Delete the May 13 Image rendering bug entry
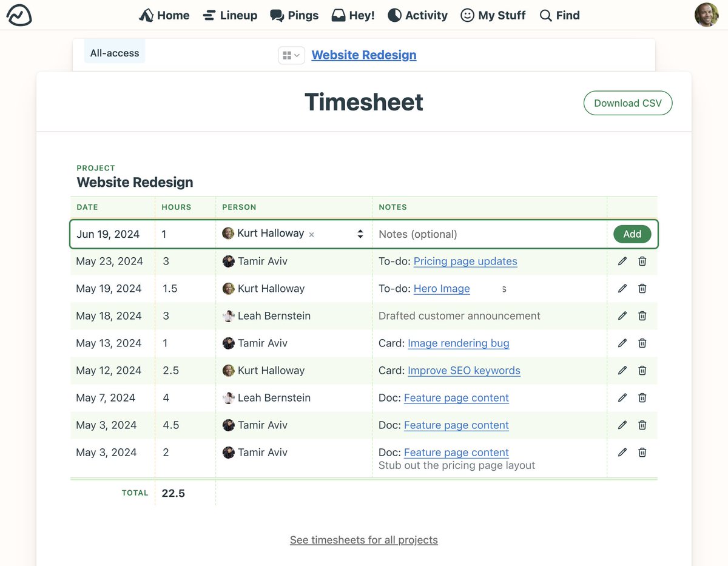This screenshot has width=728, height=566. [x=642, y=343]
